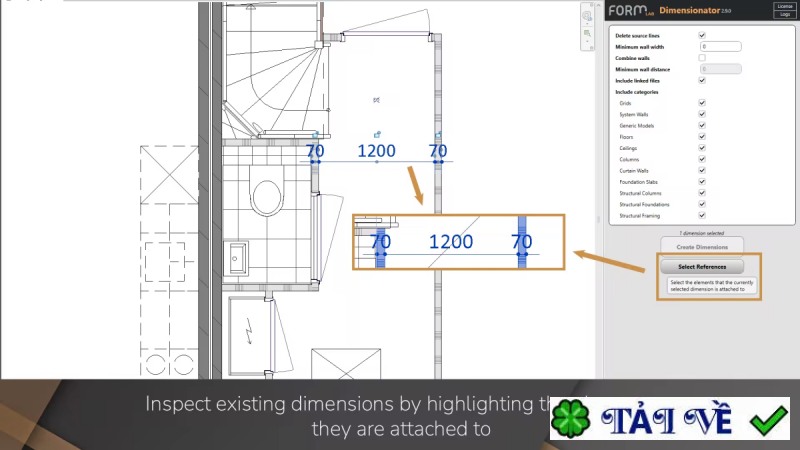Uncheck the Ceilings category
The height and width of the screenshot is (450, 800).
(x=702, y=147)
